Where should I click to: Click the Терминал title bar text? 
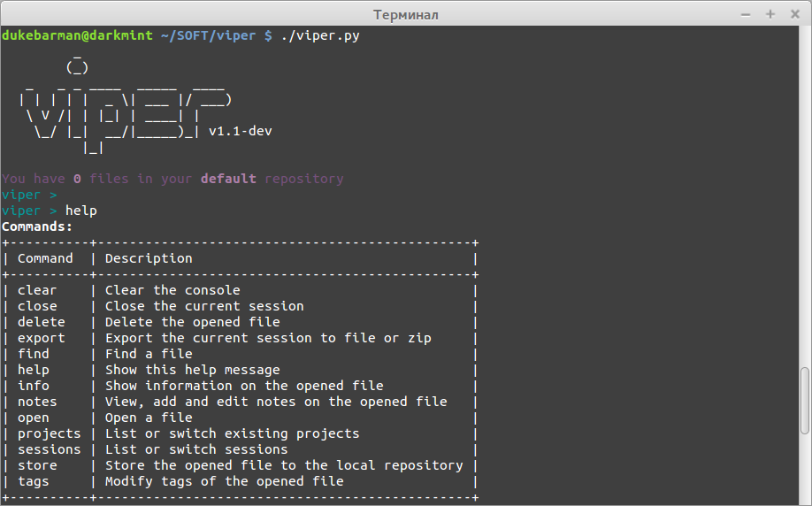click(405, 15)
